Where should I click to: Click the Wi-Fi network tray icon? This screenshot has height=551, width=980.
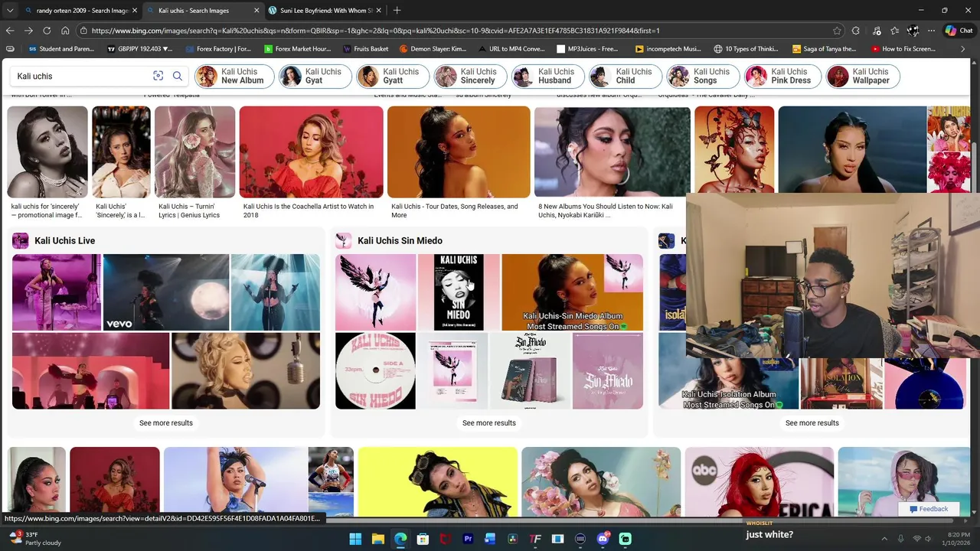(x=917, y=539)
